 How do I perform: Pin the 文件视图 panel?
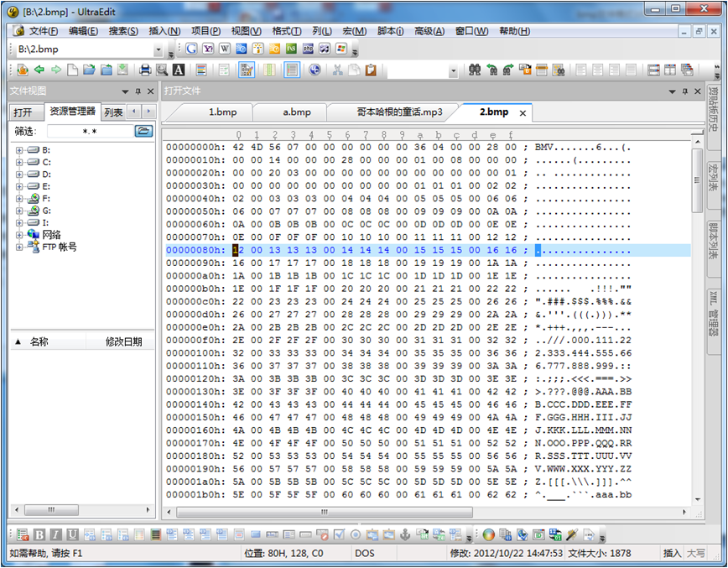tap(138, 91)
